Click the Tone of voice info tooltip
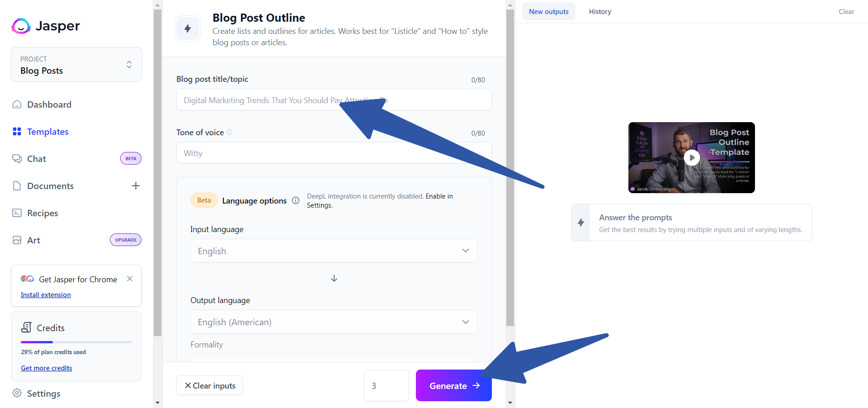This screenshot has height=408, width=868. 230,132
